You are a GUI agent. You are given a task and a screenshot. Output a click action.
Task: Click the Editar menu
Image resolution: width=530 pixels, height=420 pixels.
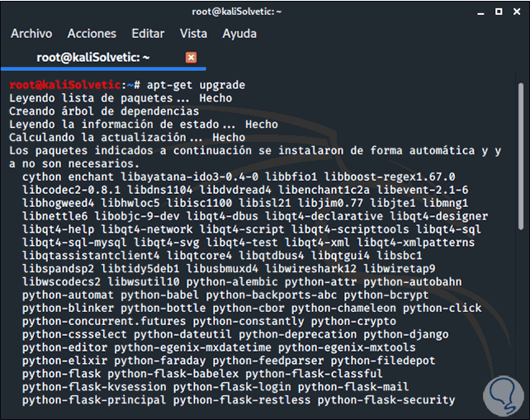148,34
